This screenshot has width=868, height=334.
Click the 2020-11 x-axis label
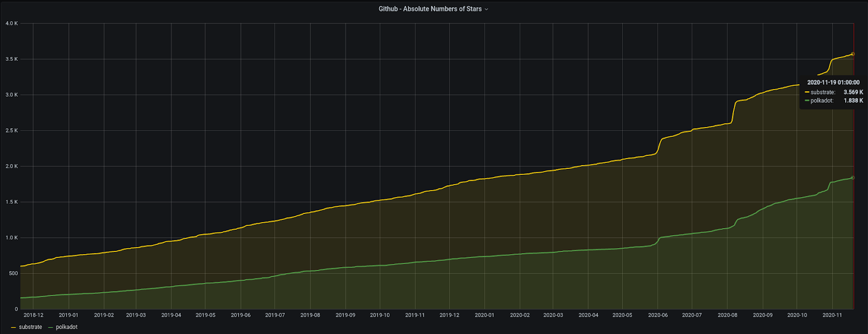coord(832,315)
